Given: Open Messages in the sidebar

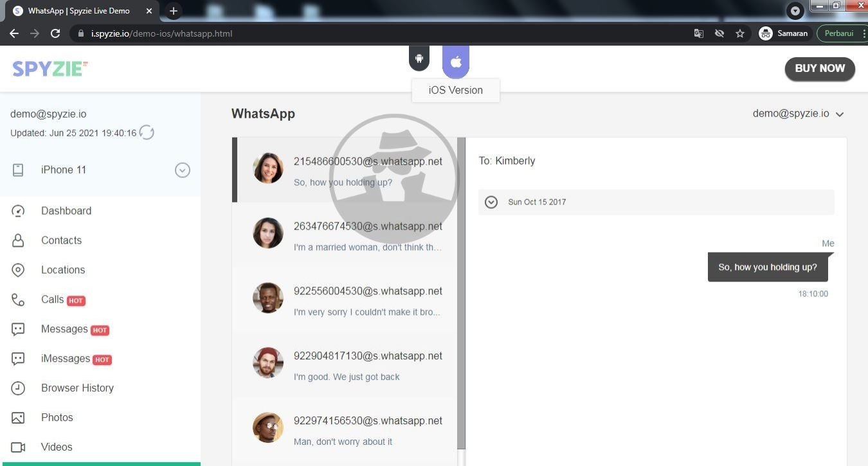Looking at the screenshot, I should point(64,329).
